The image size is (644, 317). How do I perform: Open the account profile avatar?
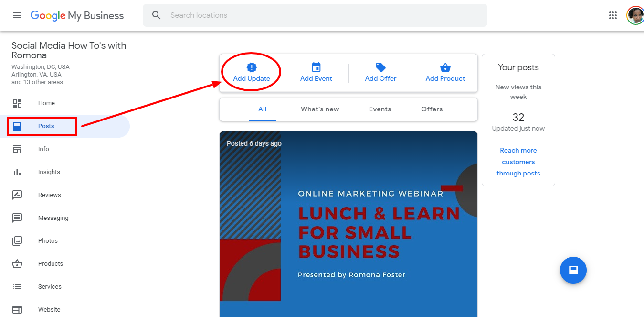coord(635,15)
